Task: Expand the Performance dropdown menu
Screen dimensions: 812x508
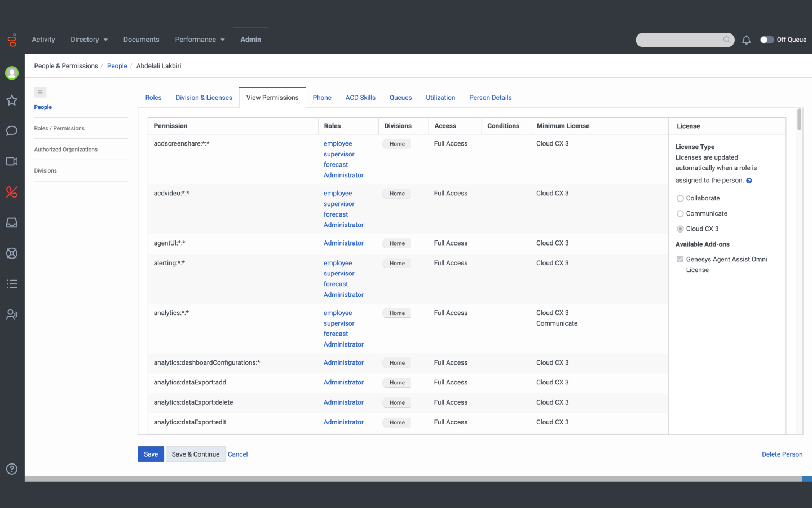Action: [x=200, y=40]
